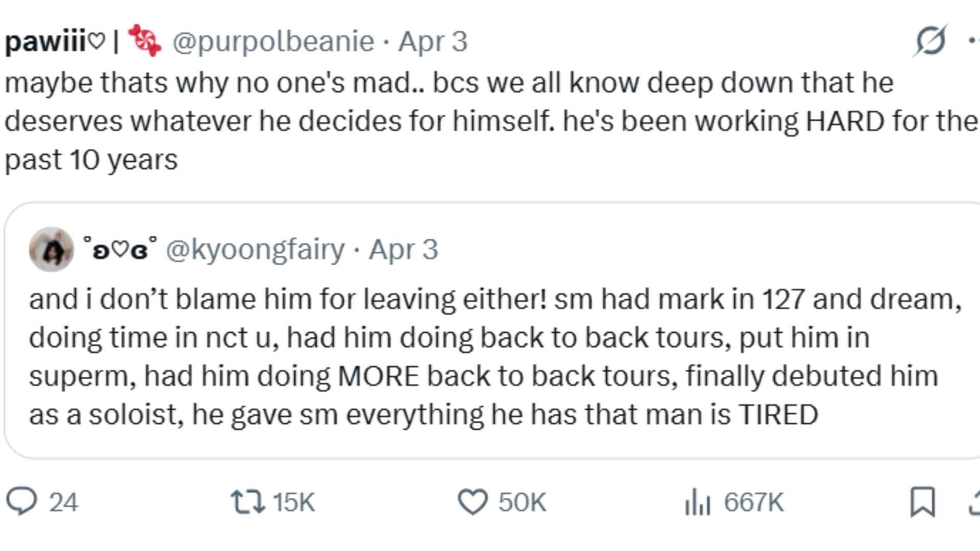Click the @purpolbeanie handle
This screenshot has width=980, height=551.
[x=273, y=41]
